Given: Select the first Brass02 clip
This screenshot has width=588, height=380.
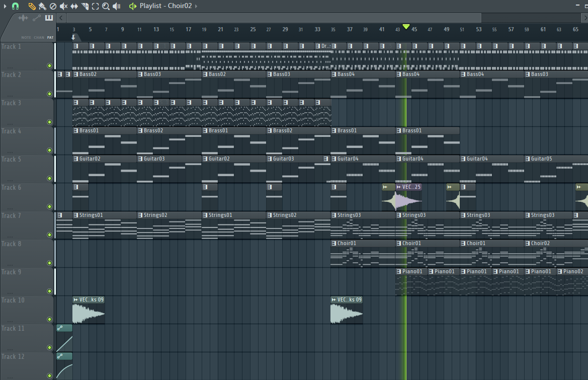Looking at the screenshot, I should 169,140.
